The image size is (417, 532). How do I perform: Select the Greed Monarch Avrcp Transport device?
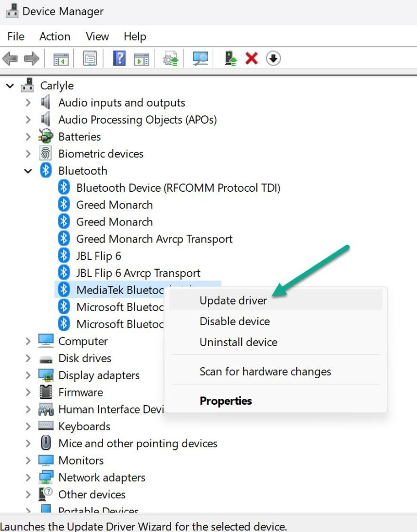point(153,239)
